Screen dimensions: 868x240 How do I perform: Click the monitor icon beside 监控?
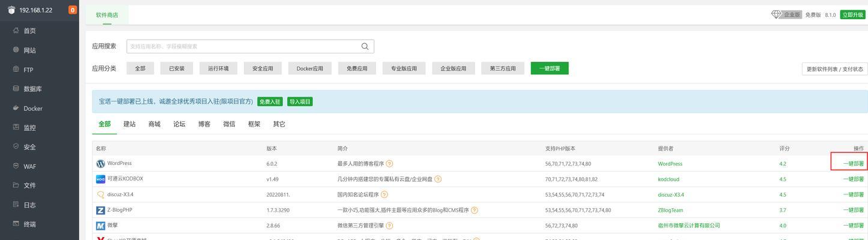click(16, 127)
